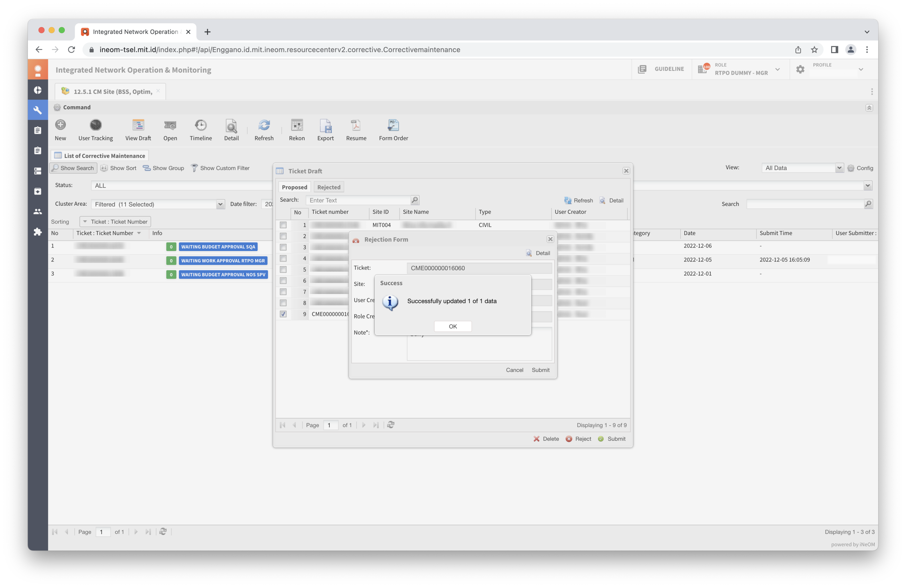Viewport: 902px width, 588px height.
Task: Click the search magnifier in Ticket Draft
Action: click(415, 200)
